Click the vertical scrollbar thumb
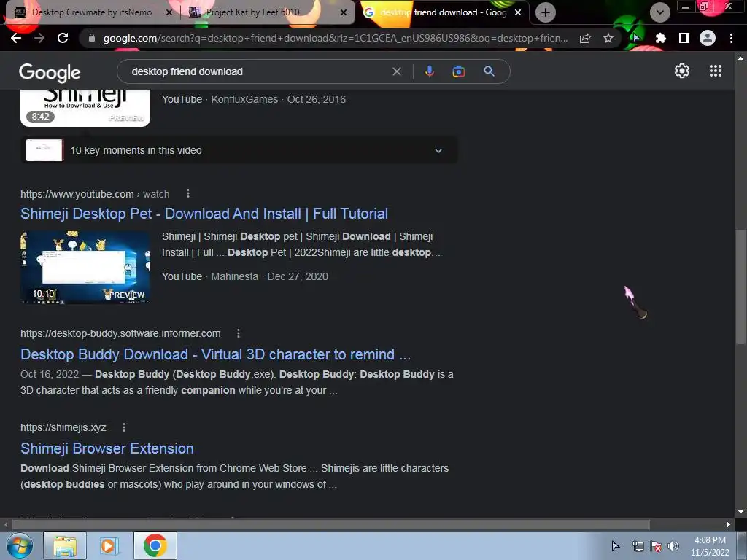 tap(740, 286)
